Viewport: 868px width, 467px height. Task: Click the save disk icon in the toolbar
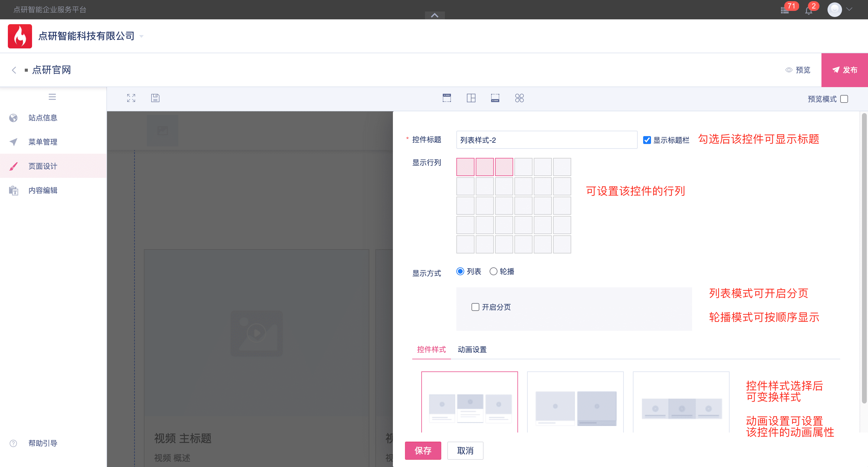coord(155,98)
